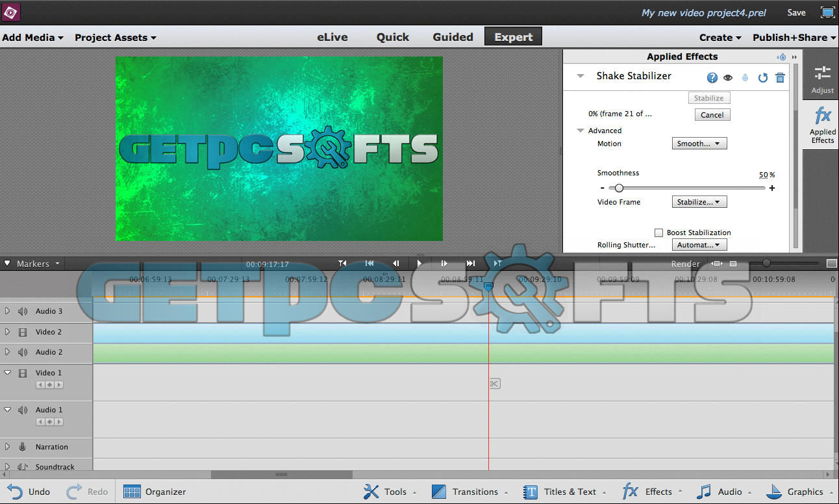Increase Smoothness with the plus sign

(x=772, y=188)
